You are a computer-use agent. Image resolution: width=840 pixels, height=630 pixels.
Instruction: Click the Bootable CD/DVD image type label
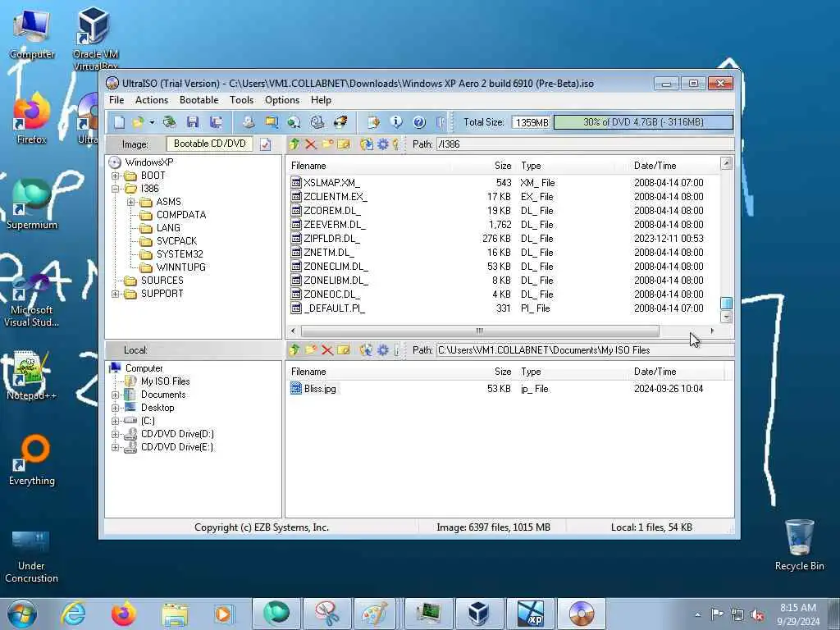click(209, 144)
